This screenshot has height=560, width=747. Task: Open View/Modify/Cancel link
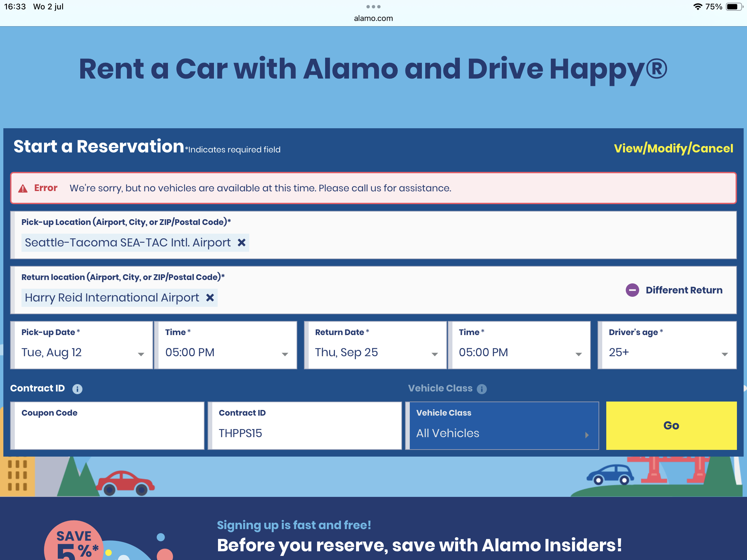673,148
